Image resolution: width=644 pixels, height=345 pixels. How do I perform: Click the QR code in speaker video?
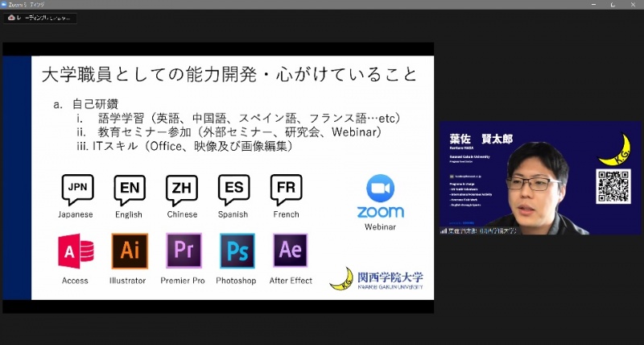coord(613,186)
